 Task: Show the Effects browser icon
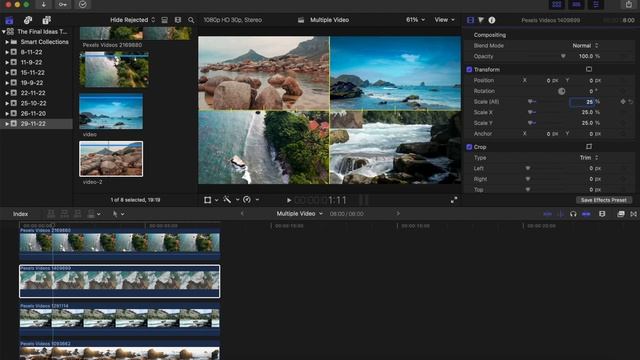(621, 214)
